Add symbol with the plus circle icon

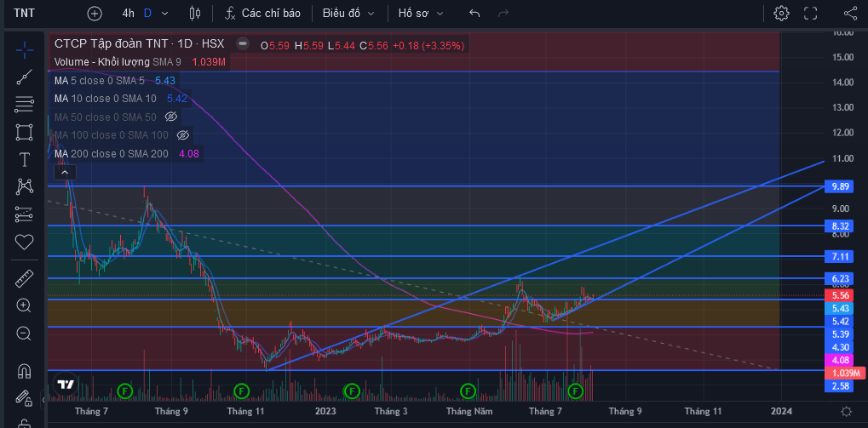point(95,14)
